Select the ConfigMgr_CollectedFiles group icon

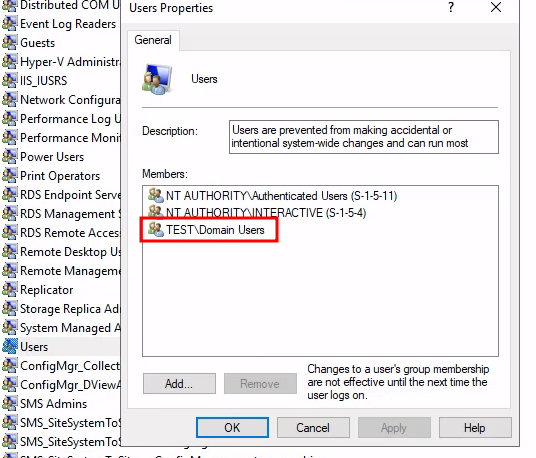(9, 365)
